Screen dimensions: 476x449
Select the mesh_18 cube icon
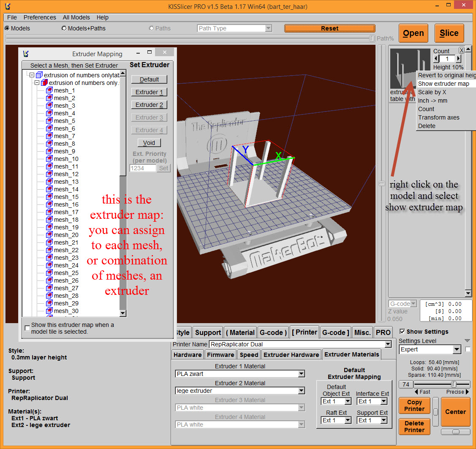(x=49, y=220)
